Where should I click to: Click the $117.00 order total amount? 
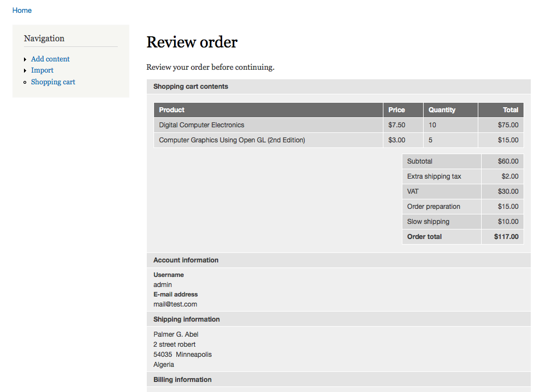(506, 237)
